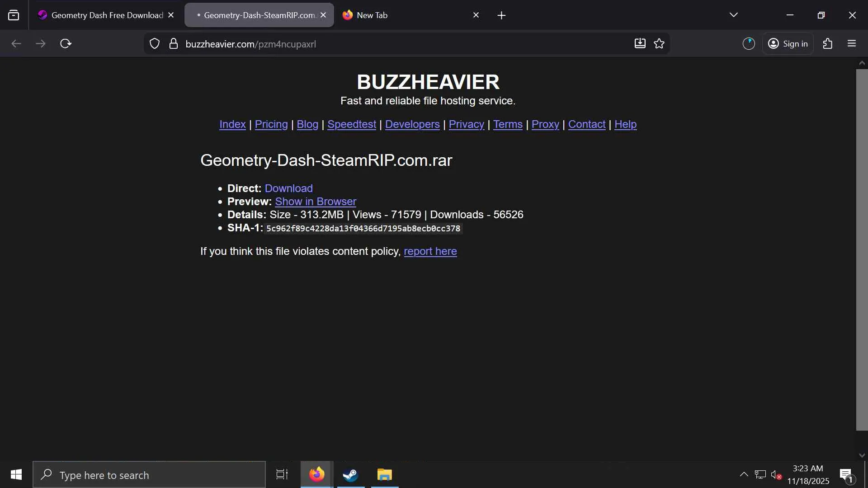Open the Show in Browser link
Screen dimensions: 868x488
click(315, 202)
